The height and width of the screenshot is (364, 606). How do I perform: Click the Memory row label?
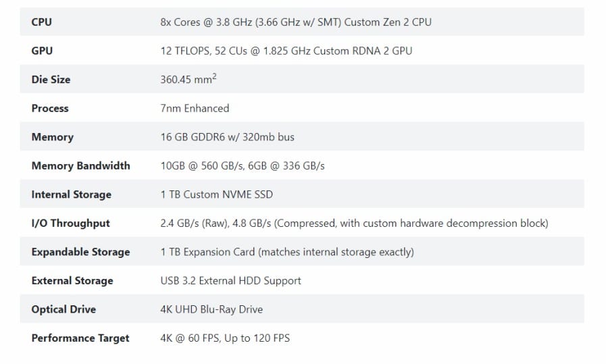pos(52,137)
